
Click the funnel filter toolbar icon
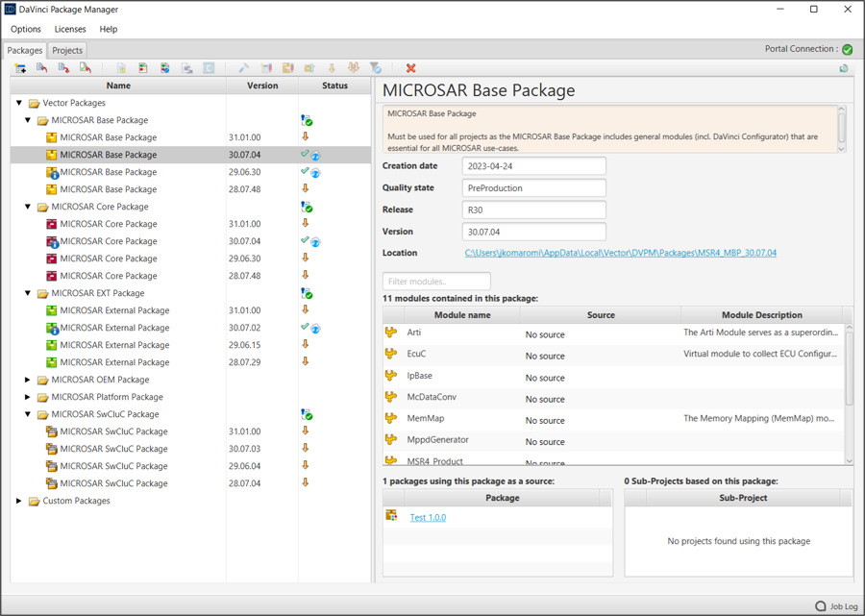[x=376, y=68]
